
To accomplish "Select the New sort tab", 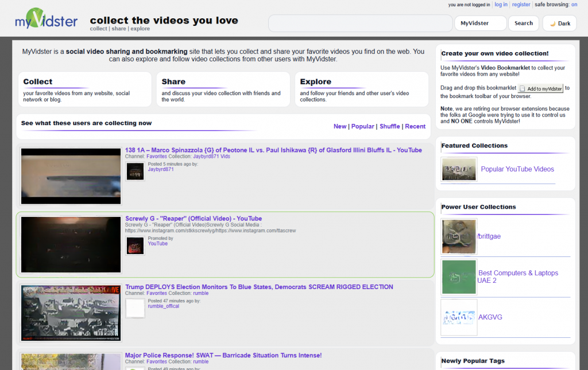I will pyautogui.click(x=340, y=127).
